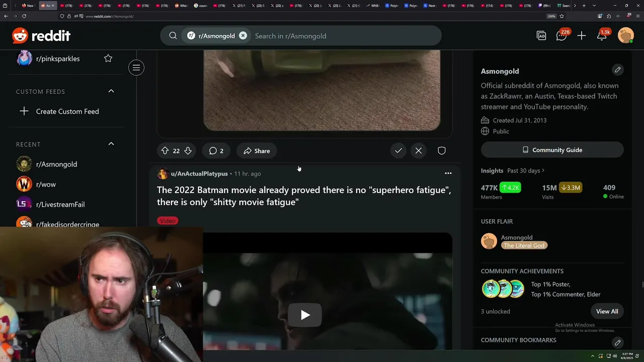Screen dimensions: 644x362
Task: Remove the post with X icon
Action: (x=419, y=151)
